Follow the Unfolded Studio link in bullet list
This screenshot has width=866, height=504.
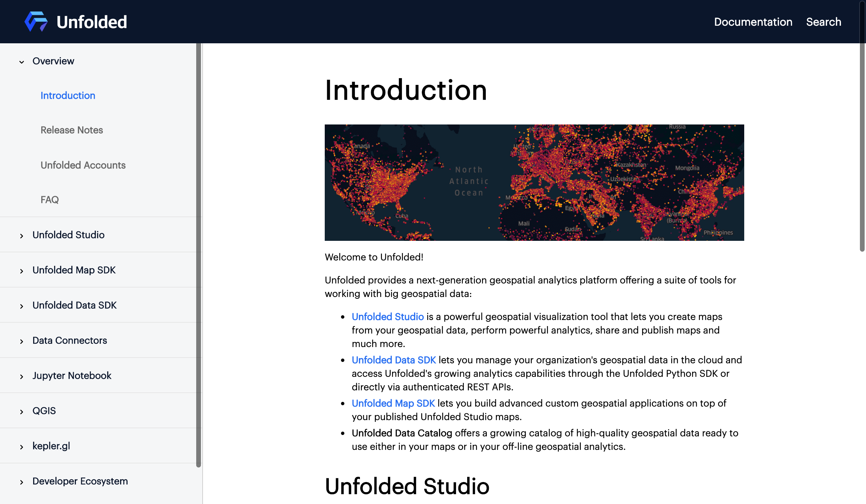click(x=388, y=316)
